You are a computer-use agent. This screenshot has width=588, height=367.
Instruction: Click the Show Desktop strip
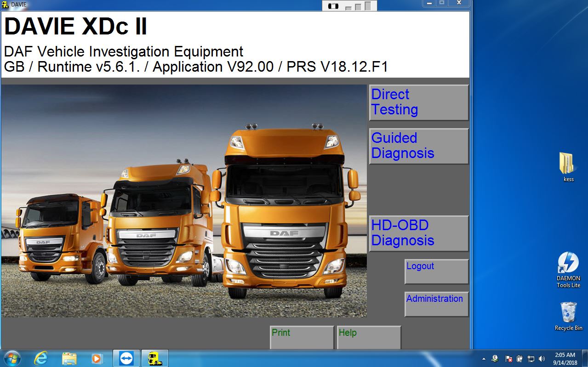tap(585, 358)
